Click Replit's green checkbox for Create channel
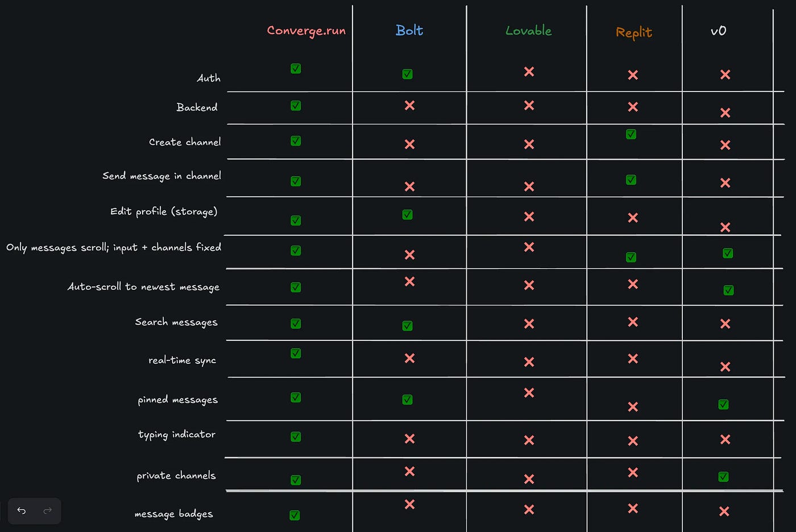This screenshot has height=532, width=796. [631, 134]
